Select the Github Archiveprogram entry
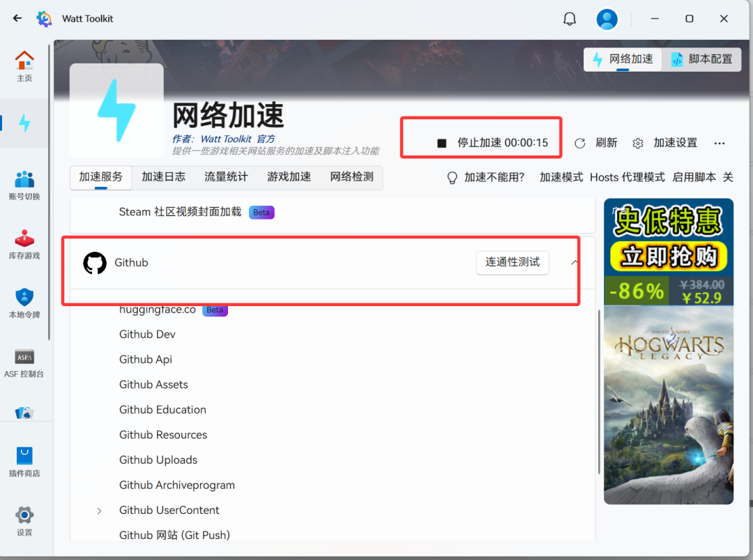The width and height of the screenshot is (753, 560). (x=177, y=485)
